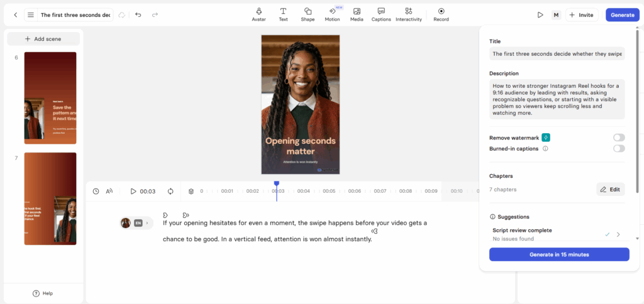The image size is (644, 304).
Task: Open the hamburger menu beside the title
Action: coord(31,15)
